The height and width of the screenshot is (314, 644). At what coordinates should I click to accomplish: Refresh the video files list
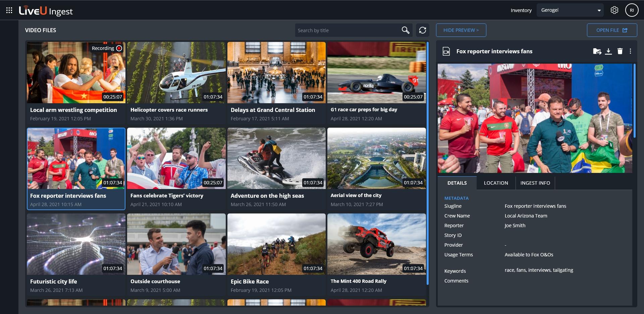point(423,30)
